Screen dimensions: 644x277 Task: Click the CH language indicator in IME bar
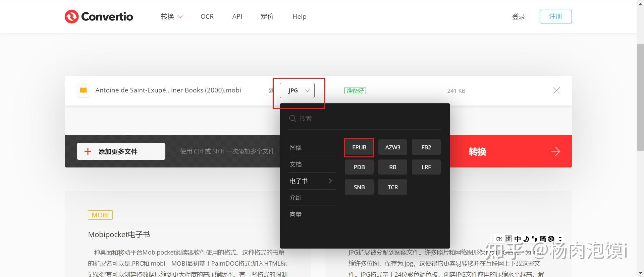pos(499,239)
